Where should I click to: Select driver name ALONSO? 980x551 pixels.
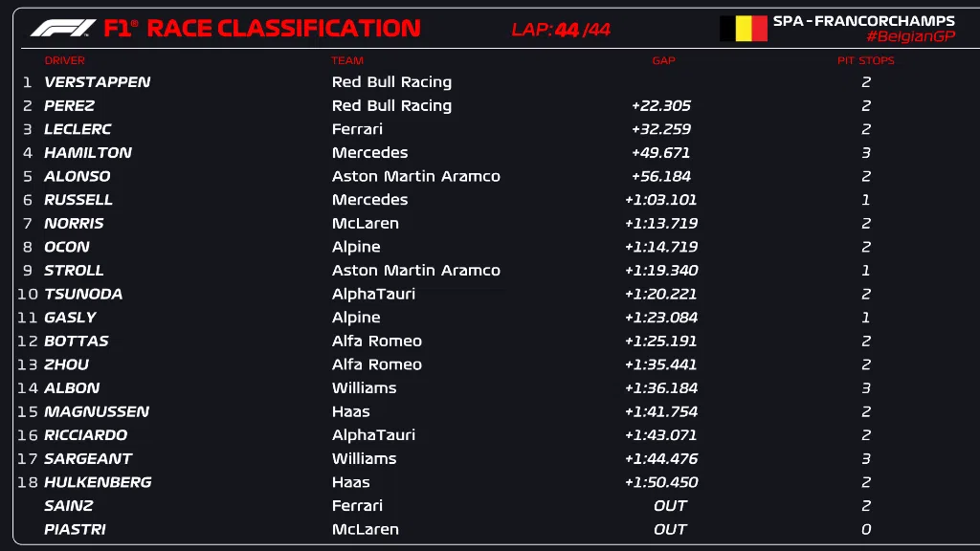click(77, 176)
